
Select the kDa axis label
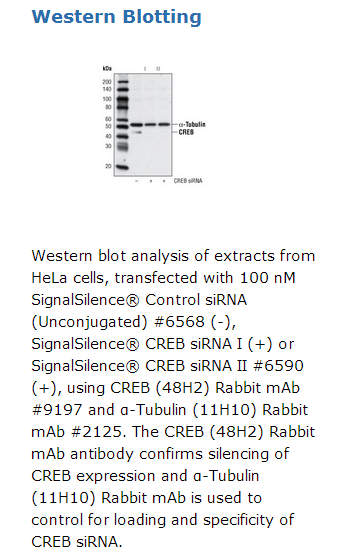[x=107, y=68]
